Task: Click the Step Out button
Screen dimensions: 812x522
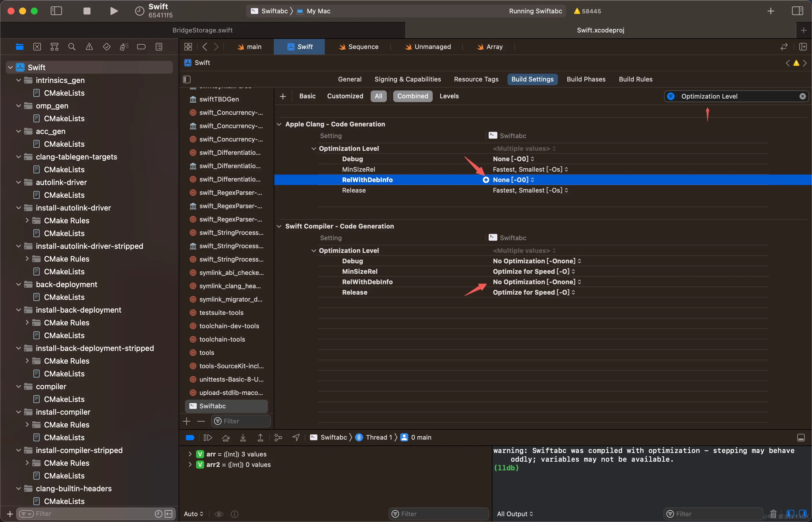Action: tap(260, 438)
